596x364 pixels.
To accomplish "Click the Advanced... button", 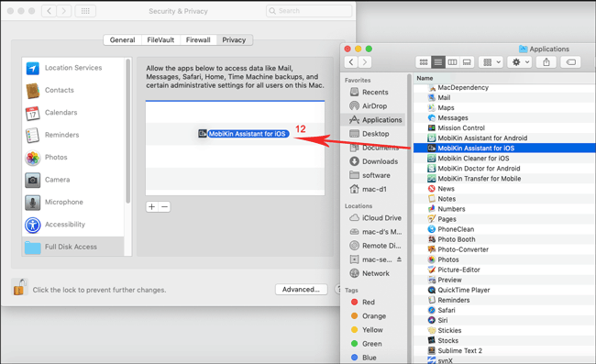I will tap(302, 290).
